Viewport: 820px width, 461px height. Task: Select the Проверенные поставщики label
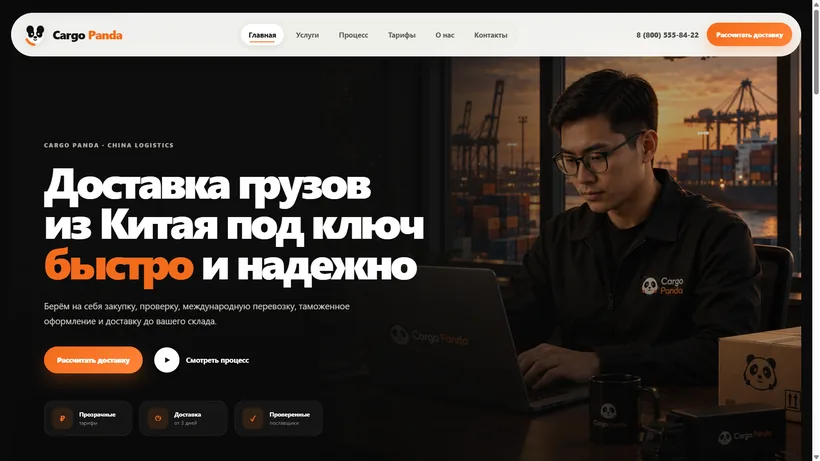(289, 418)
